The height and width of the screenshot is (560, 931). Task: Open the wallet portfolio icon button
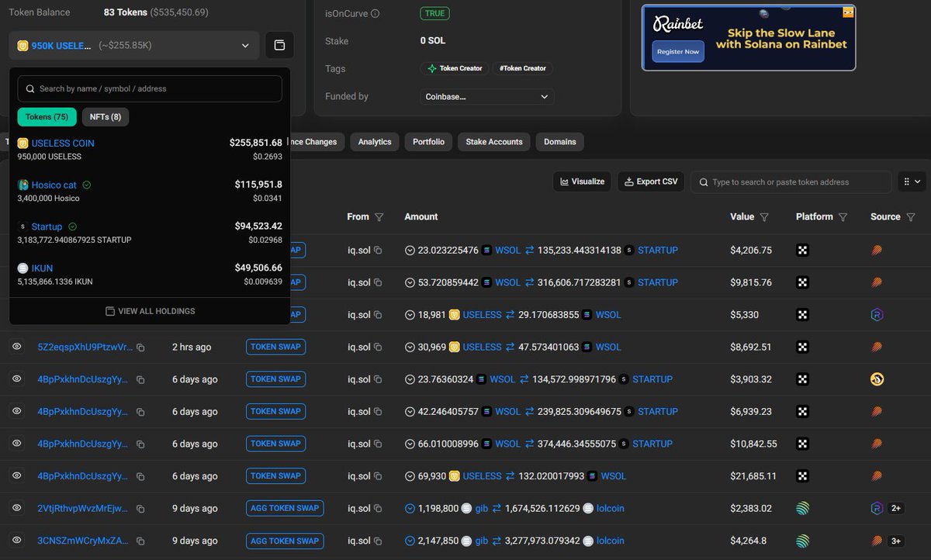click(x=279, y=45)
